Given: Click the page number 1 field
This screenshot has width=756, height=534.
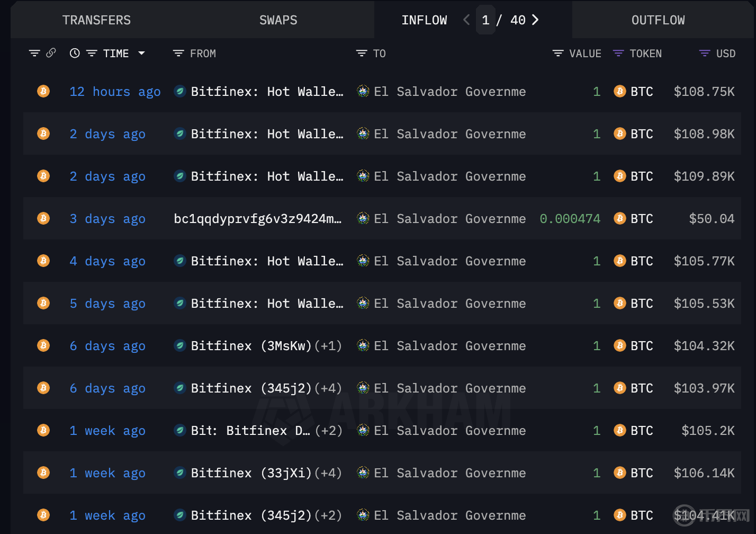Looking at the screenshot, I should 485,20.
